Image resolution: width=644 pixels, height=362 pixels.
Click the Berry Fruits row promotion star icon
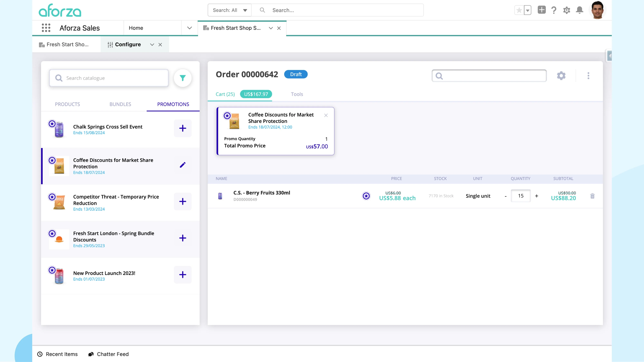366,196
